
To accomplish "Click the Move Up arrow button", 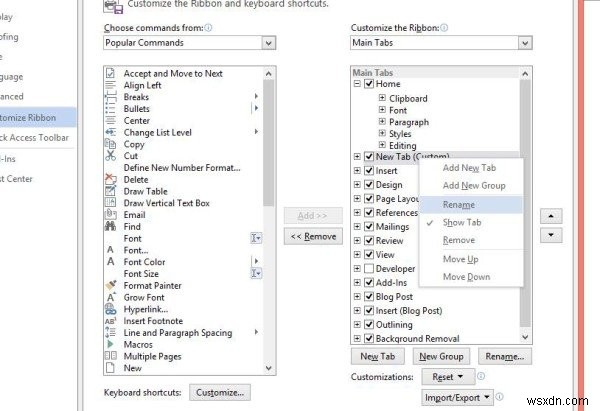I will tap(549, 217).
